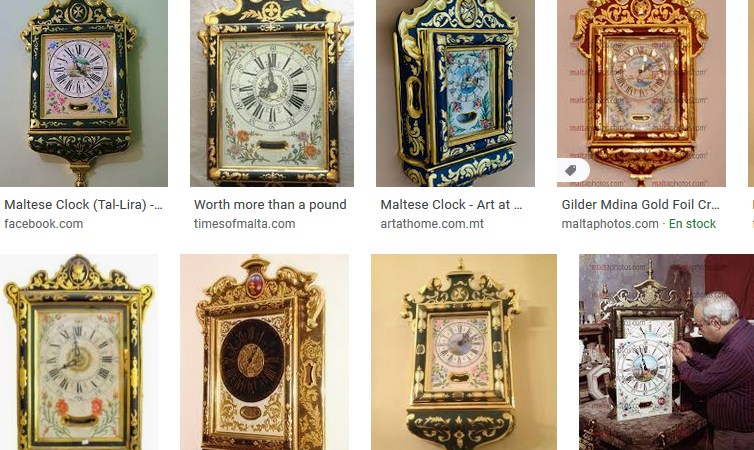Click the white clock face the man is painting

[x=643, y=378]
